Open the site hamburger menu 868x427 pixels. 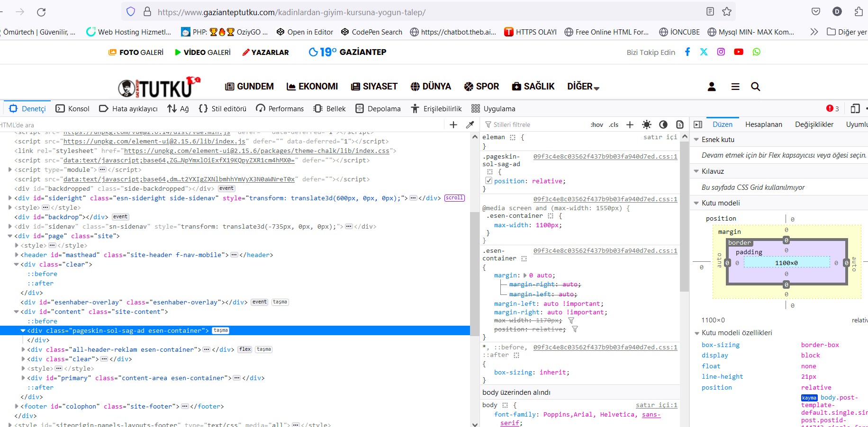pyautogui.click(x=735, y=87)
